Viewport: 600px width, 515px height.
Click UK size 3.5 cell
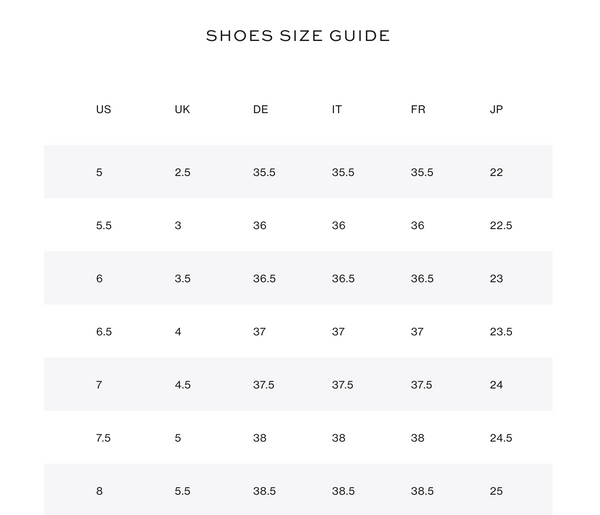tap(183, 279)
